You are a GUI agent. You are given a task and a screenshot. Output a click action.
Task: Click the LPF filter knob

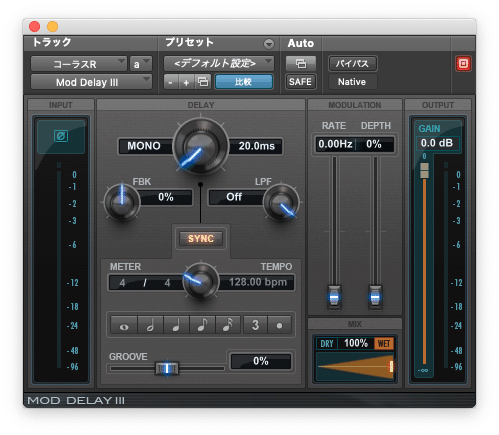281,202
